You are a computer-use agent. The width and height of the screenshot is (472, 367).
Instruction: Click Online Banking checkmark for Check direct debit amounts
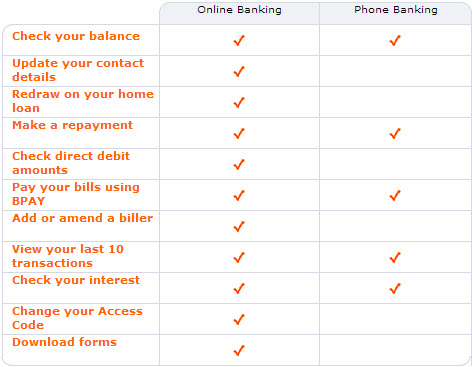pos(239,164)
